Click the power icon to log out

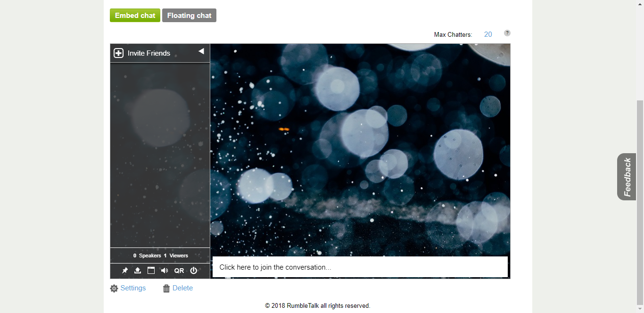193,271
